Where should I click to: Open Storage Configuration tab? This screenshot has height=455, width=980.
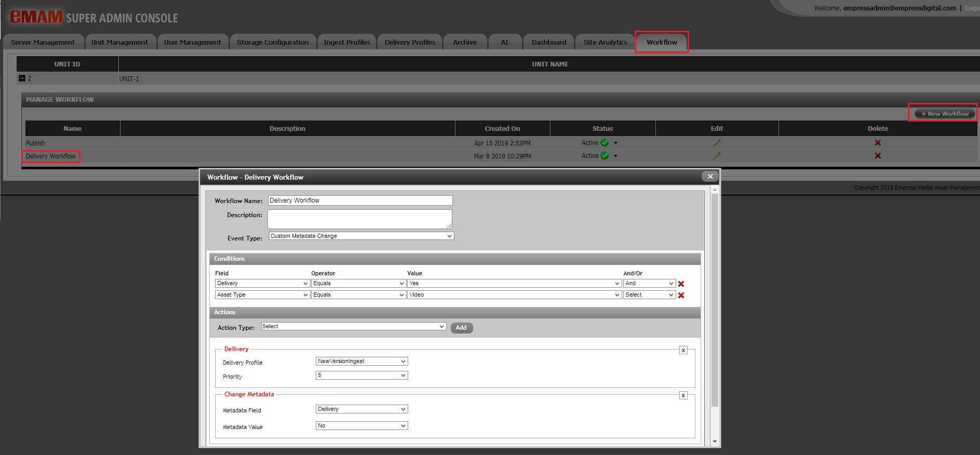click(x=273, y=42)
